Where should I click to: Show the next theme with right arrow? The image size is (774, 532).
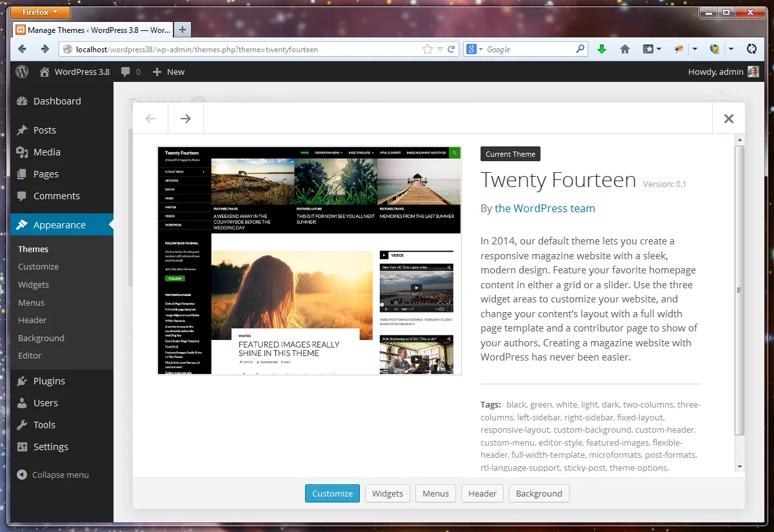pos(186,118)
